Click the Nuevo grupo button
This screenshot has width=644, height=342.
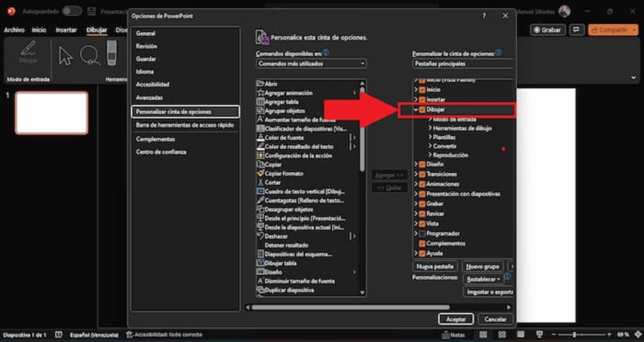click(483, 266)
